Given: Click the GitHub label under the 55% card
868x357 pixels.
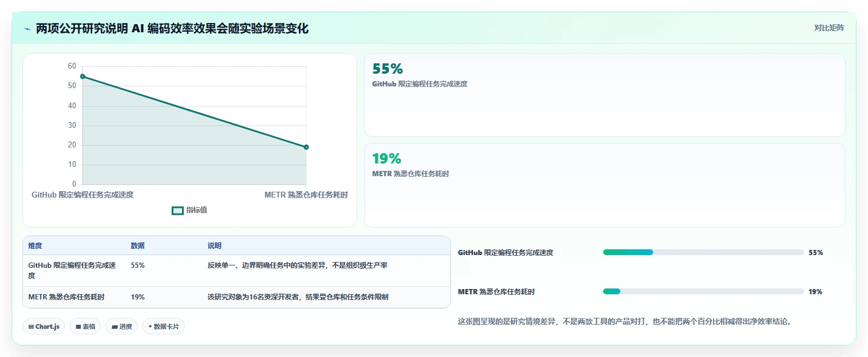Looking at the screenshot, I should click(420, 84).
